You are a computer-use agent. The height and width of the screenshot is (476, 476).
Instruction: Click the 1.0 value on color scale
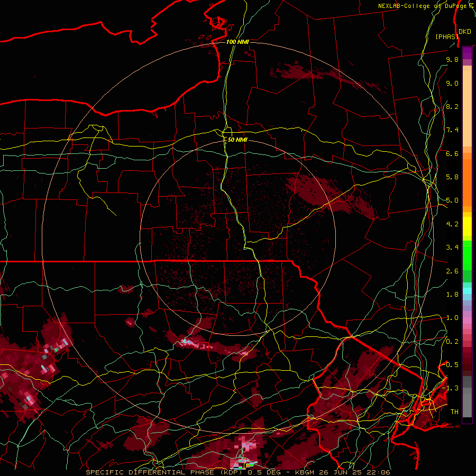[x=452, y=318]
